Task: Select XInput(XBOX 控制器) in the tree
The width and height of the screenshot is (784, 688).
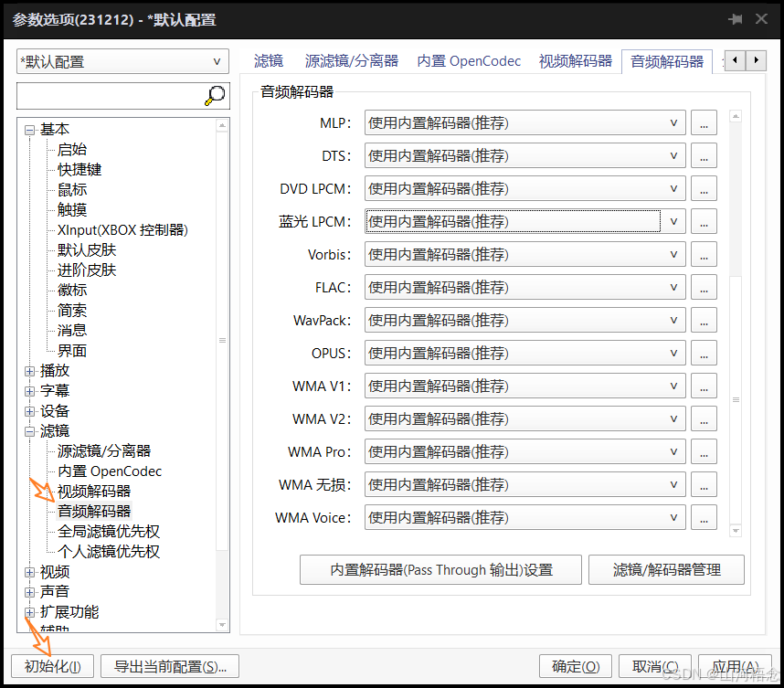Action: coord(122,230)
